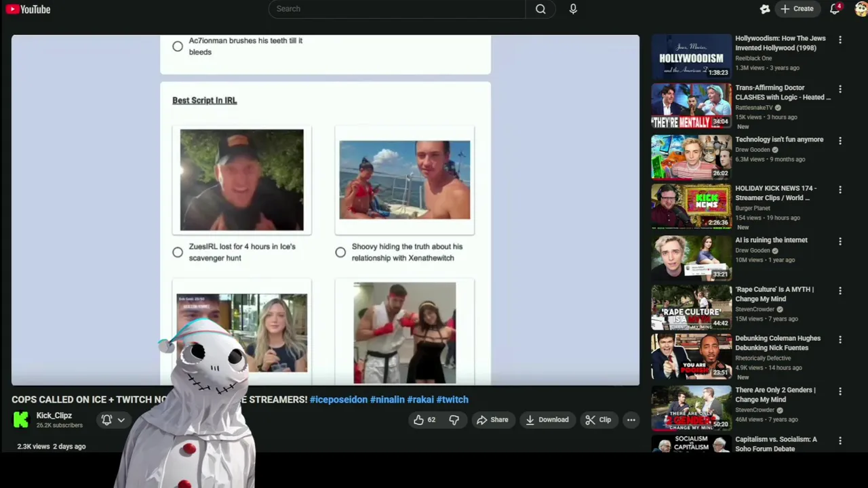Open #rakai hashtag link
Image resolution: width=868 pixels, height=488 pixels.
(420, 399)
